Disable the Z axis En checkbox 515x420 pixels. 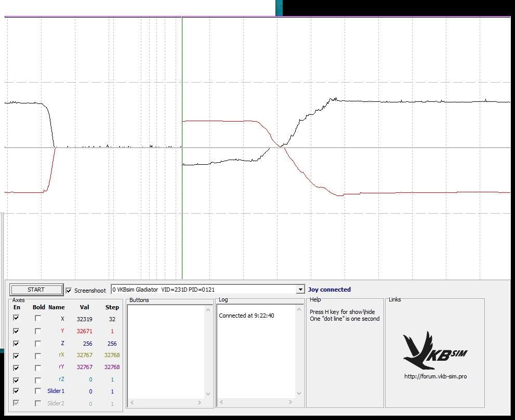17,344
